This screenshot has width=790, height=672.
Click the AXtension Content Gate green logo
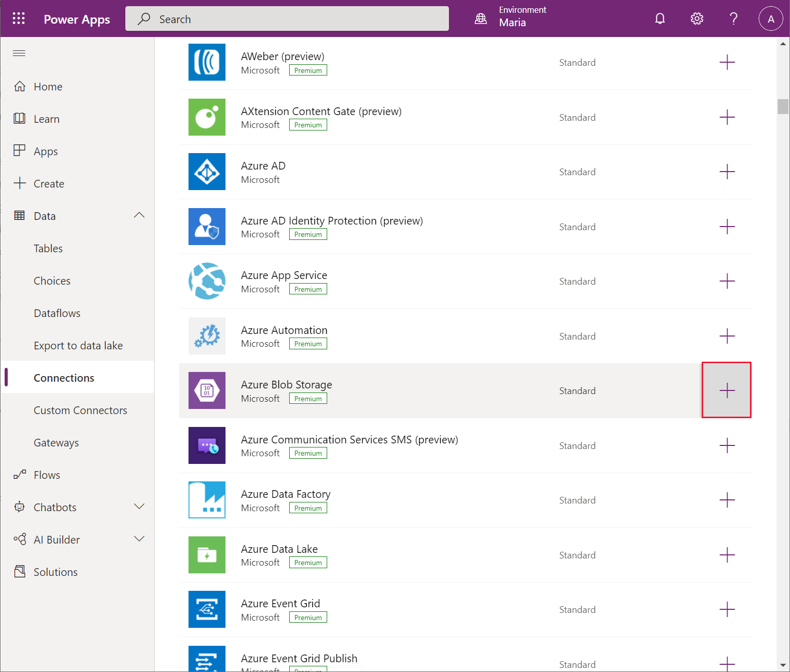[x=207, y=117]
